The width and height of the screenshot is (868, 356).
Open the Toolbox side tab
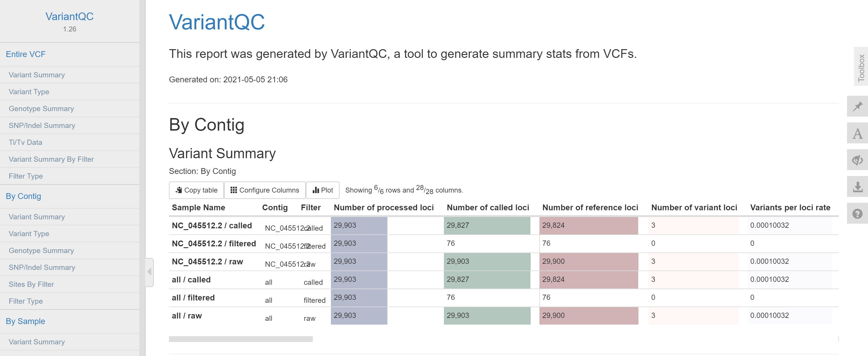click(861, 67)
